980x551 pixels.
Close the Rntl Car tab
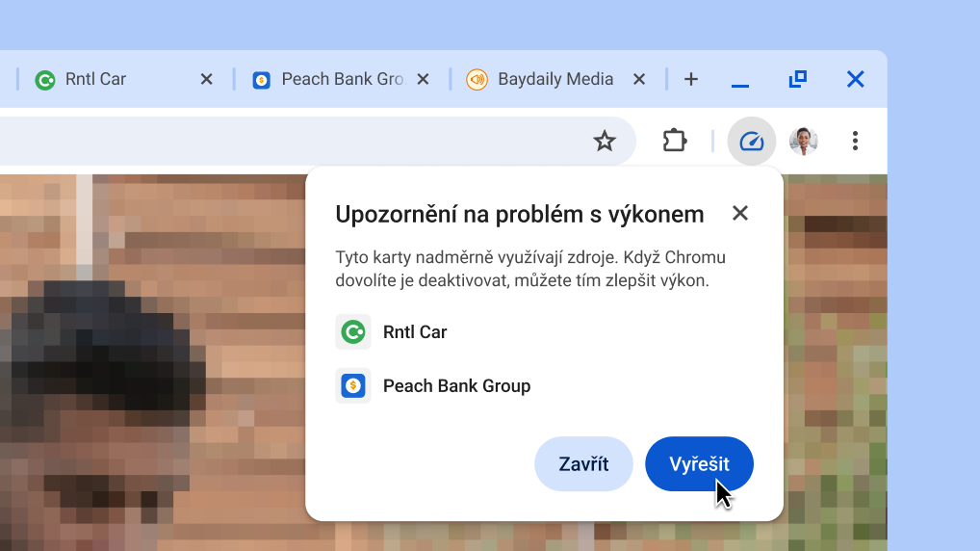point(206,79)
